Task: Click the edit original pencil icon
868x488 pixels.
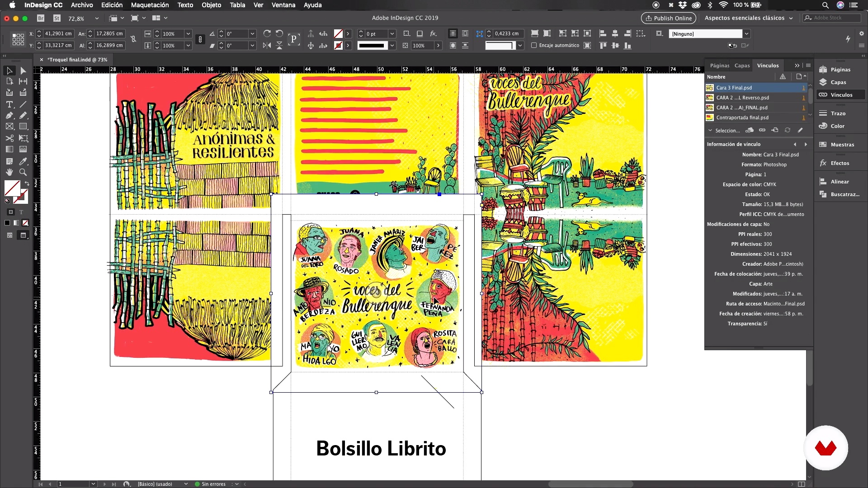Action: (x=800, y=130)
